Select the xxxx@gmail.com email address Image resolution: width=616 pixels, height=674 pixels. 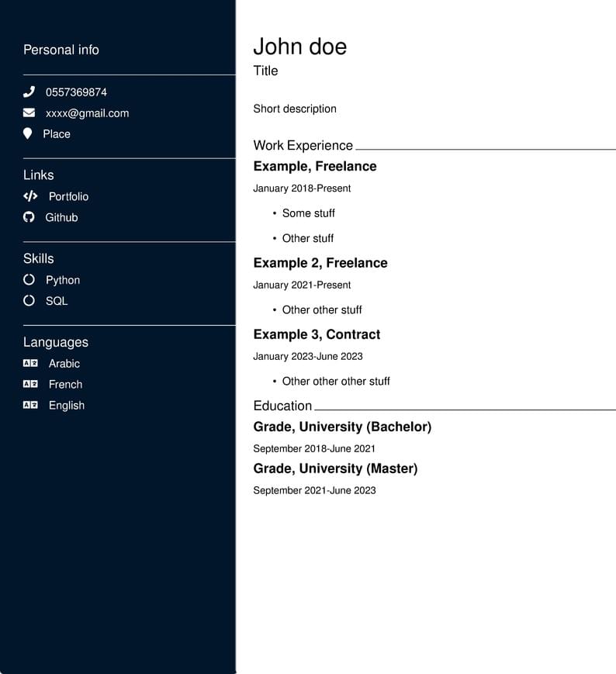coord(87,113)
